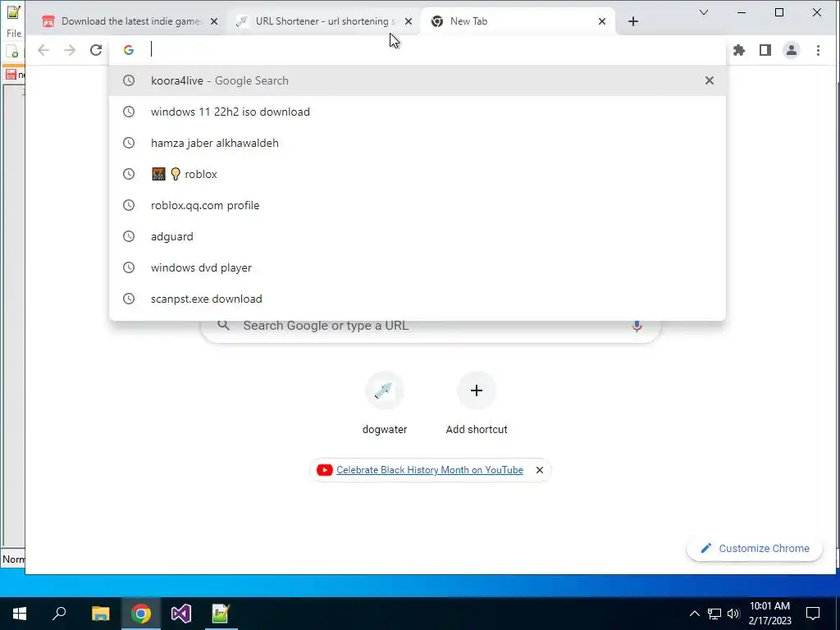Viewport: 840px width, 630px height.
Task: Open the Chrome three-dot menu
Action: pos(818,50)
